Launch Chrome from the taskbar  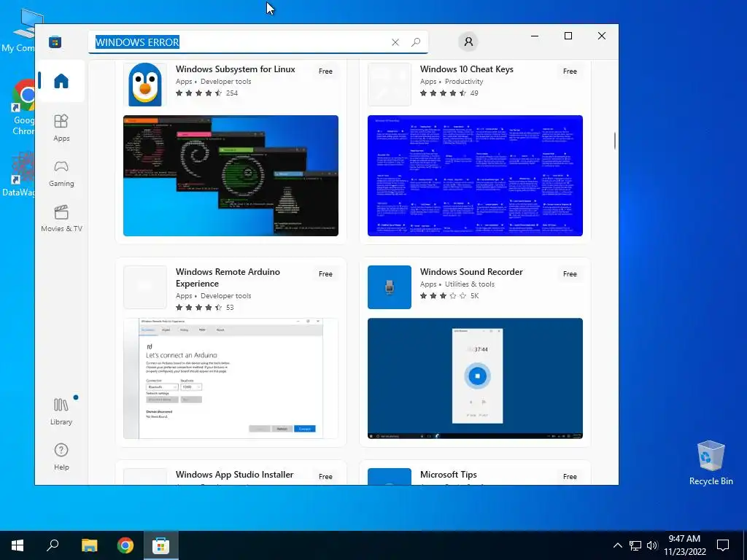click(125, 545)
